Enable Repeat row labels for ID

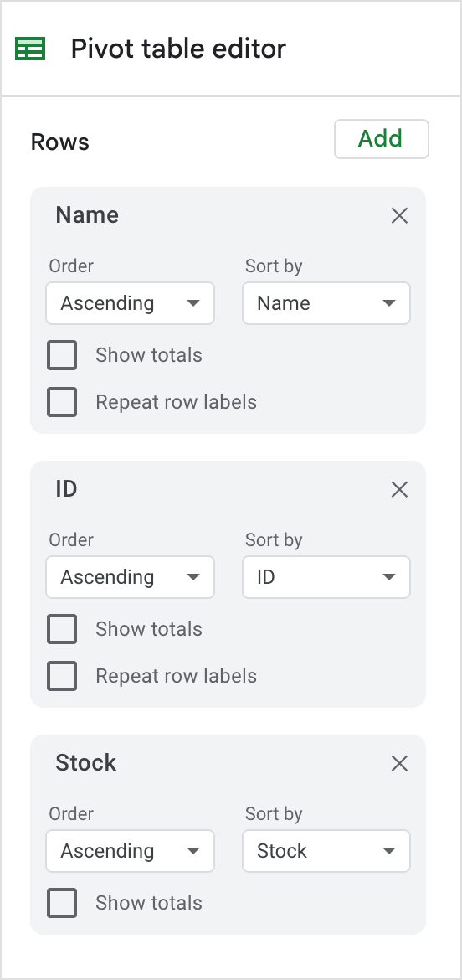63,676
